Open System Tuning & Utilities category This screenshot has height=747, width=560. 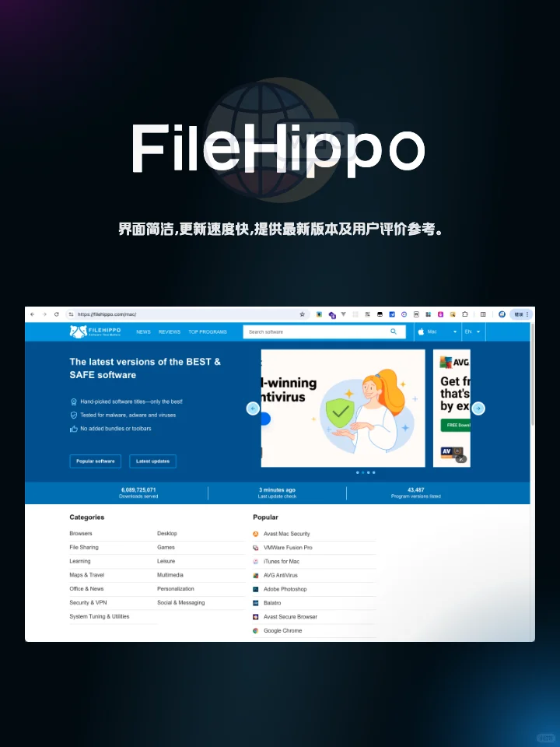(x=99, y=616)
